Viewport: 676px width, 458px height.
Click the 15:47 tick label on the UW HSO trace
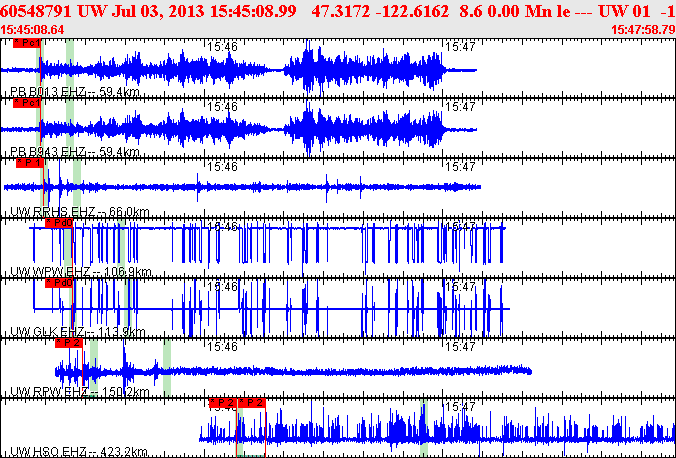click(458, 407)
